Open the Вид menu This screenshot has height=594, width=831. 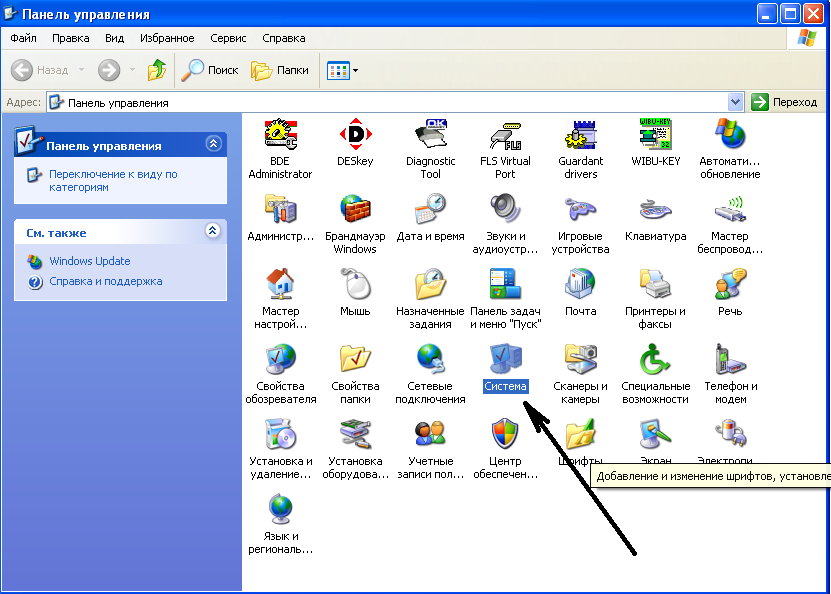coord(114,38)
